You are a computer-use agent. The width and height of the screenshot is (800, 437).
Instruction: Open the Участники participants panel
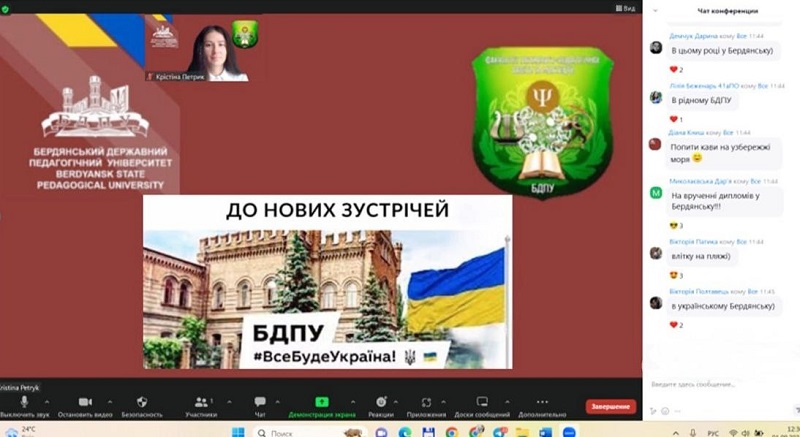202,406
